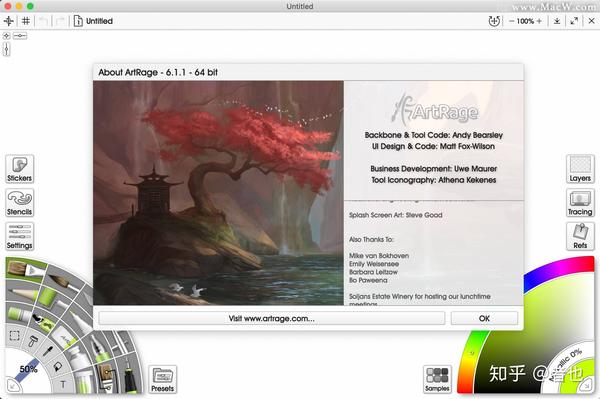The width and height of the screenshot is (600, 399).
Task: Zoom in with the plus button
Action: [x=539, y=21]
